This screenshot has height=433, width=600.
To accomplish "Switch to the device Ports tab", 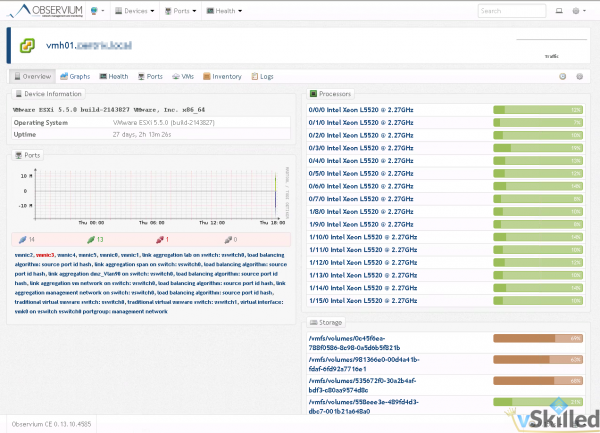I will (x=150, y=77).
